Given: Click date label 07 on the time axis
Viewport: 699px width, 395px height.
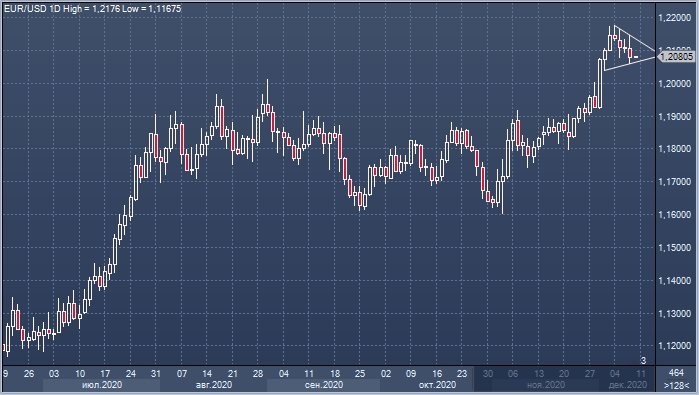Looking at the screenshot, I should pos(182,374).
